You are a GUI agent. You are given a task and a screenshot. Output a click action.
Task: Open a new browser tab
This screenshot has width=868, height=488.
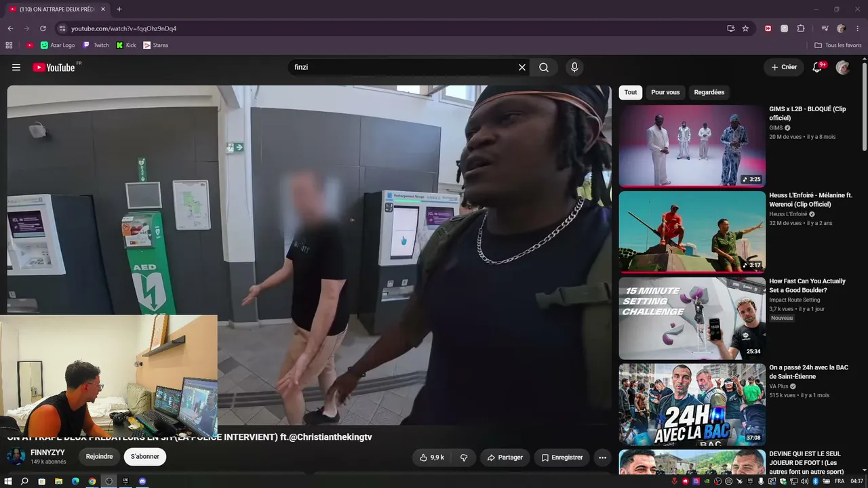tap(119, 9)
